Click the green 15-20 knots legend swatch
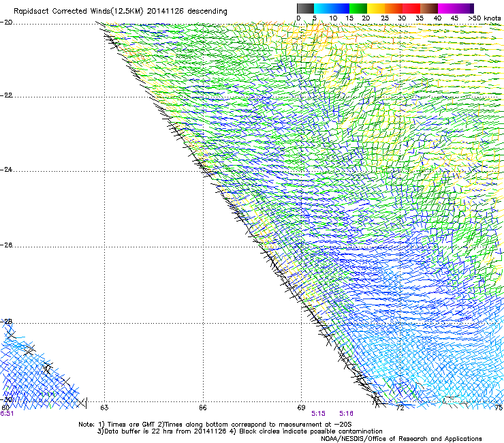The image size is (504, 443). coord(358,8)
